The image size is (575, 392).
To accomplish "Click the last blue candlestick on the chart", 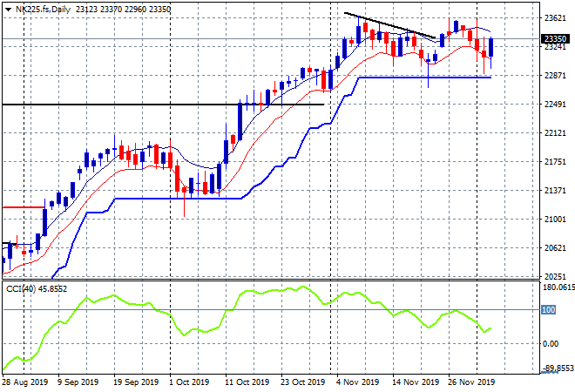I will (491, 47).
